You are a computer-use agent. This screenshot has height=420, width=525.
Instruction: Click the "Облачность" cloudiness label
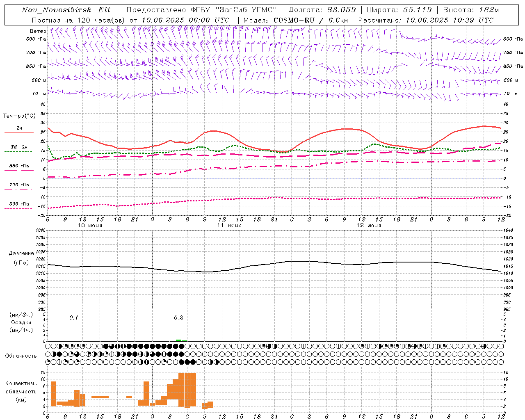tap(21, 356)
